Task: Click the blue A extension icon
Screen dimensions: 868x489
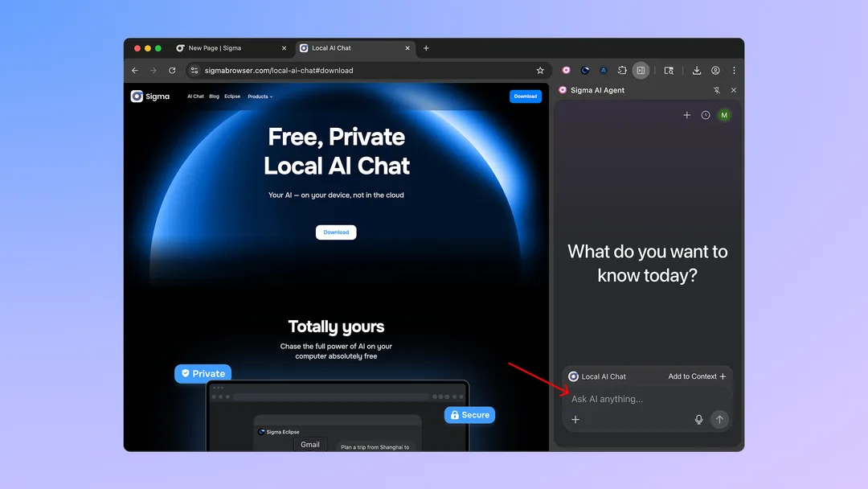Action: click(604, 70)
